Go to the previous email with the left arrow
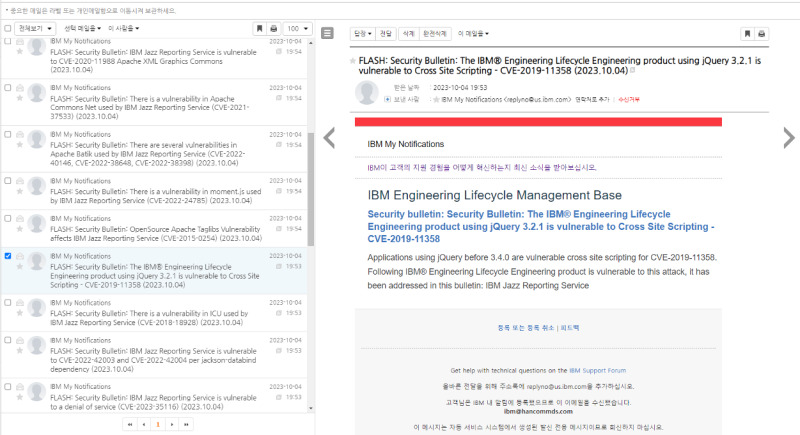 [329, 137]
